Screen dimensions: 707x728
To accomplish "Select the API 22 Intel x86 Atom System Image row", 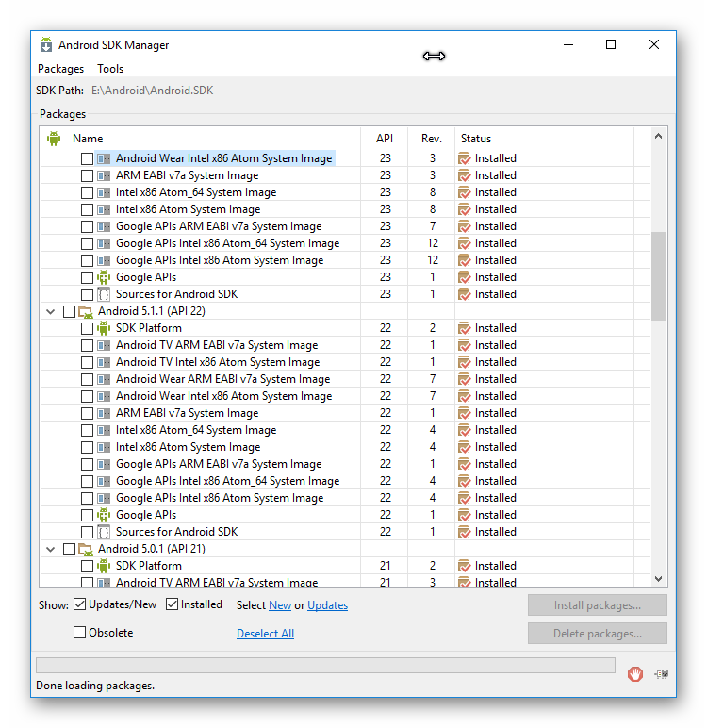I will 345,447.
